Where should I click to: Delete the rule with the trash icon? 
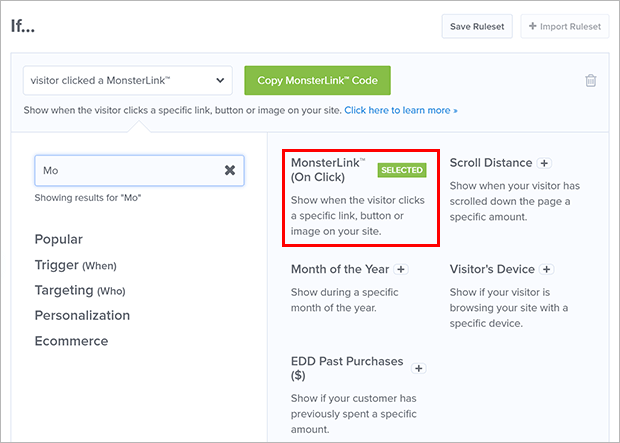[591, 80]
